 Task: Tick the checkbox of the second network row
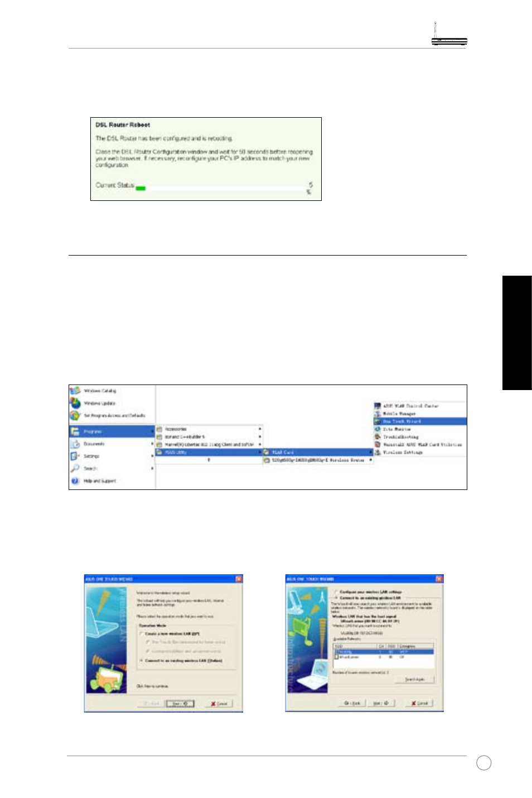coord(336,657)
